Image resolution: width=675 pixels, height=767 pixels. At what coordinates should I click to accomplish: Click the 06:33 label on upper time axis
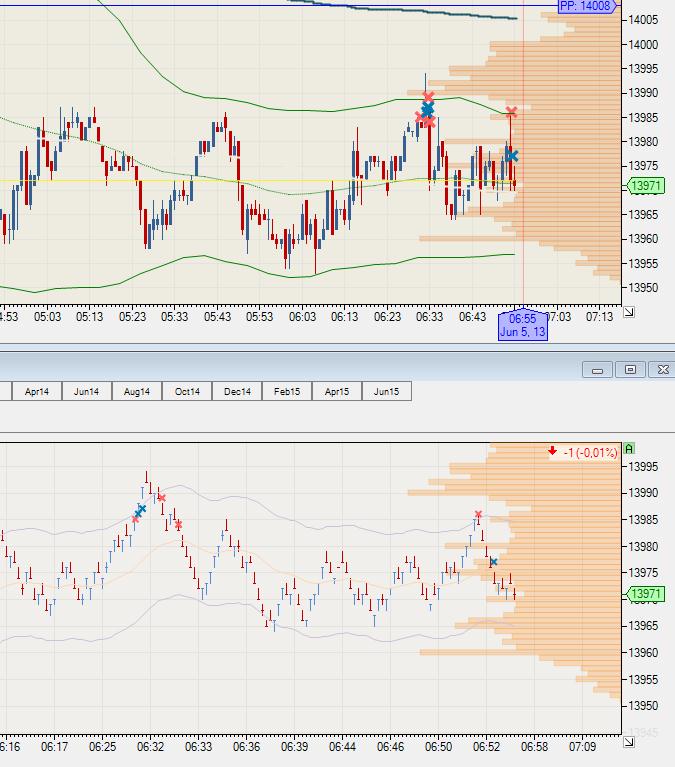click(429, 317)
